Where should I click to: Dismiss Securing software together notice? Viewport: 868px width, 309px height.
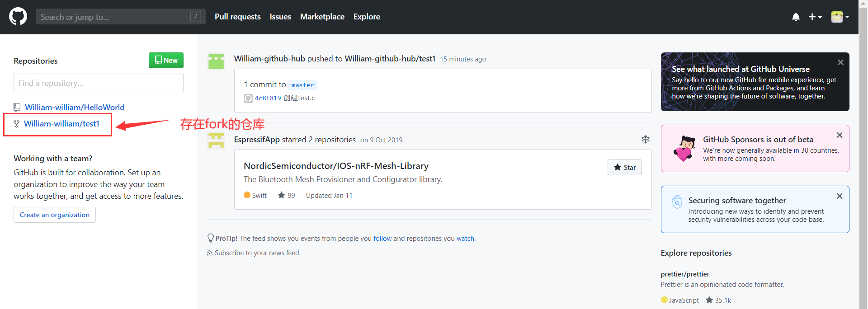click(840, 196)
